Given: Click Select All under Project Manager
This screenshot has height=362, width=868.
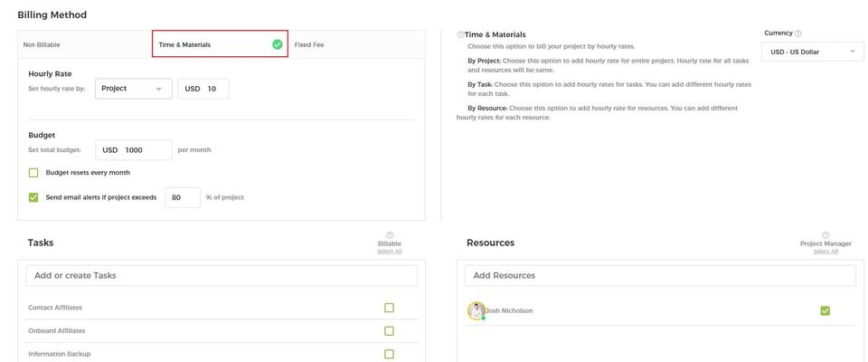Looking at the screenshot, I should pos(826,252).
